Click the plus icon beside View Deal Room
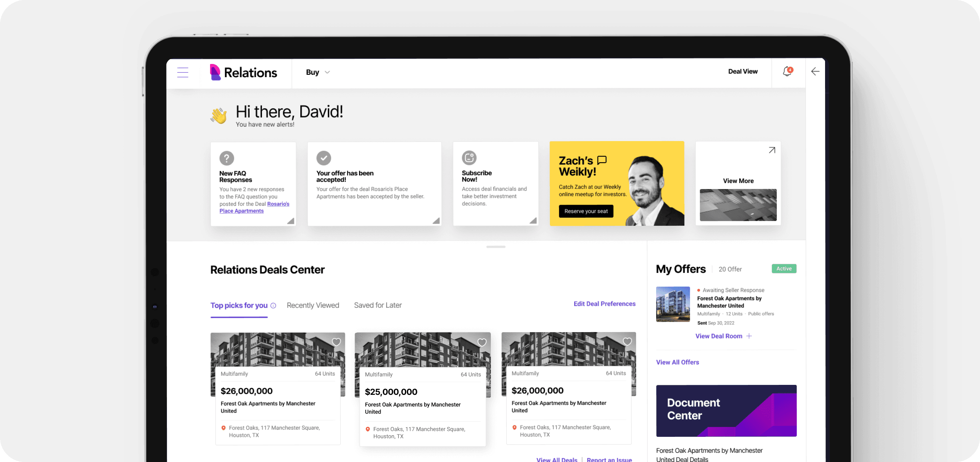The width and height of the screenshot is (980, 462). coord(749,336)
